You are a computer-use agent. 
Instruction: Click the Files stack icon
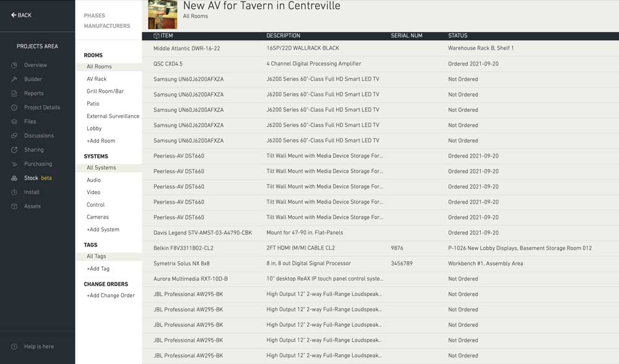click(14, 121)
